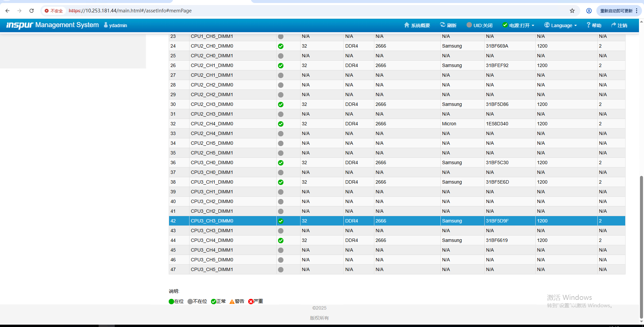Click the browser forward arrow
This screenshot has height=327, width=644.
pos(19,11)
